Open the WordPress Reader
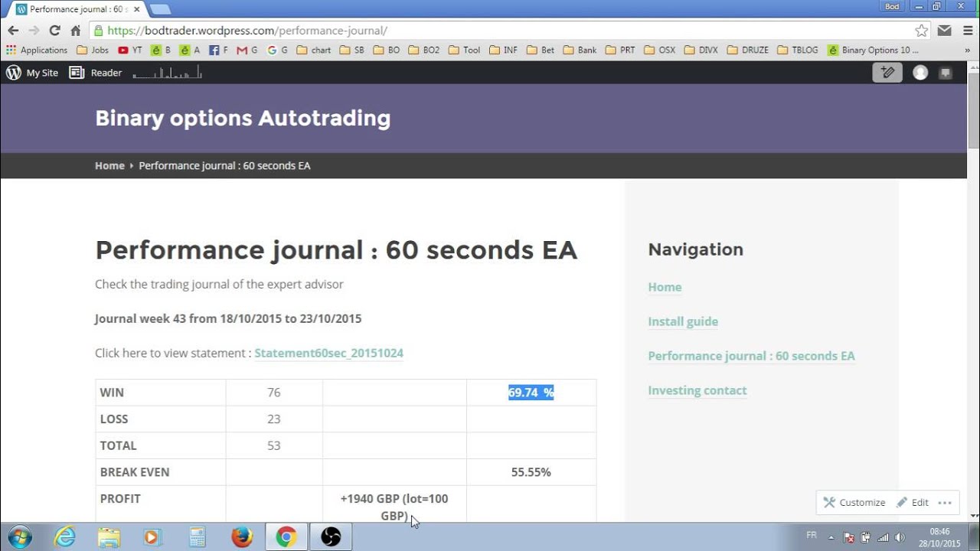The height and width of the screenshot is (551, 980). pos(96,73)
